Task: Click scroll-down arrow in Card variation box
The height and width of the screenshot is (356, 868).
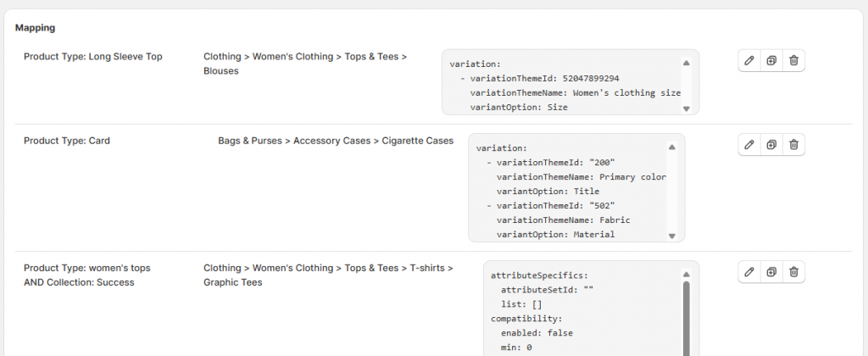Action: pos(671,236)
